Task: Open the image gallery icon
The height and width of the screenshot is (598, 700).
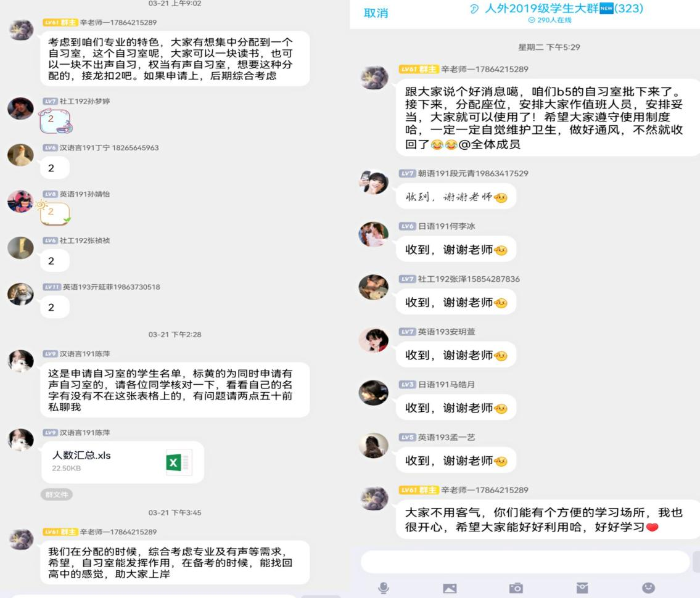Action: tap(450, 588)
